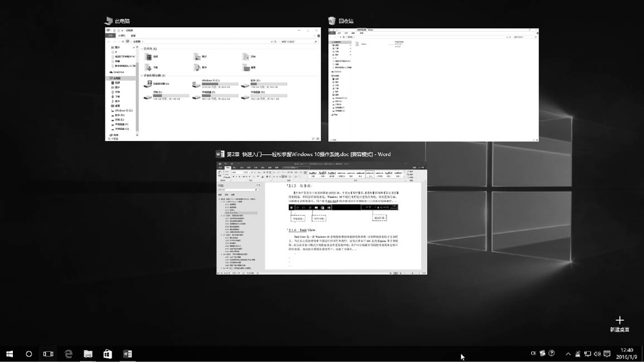Switch to Word via its taskbar icon
This screenshot has height=362, width=644.
(x=127, y=354)
